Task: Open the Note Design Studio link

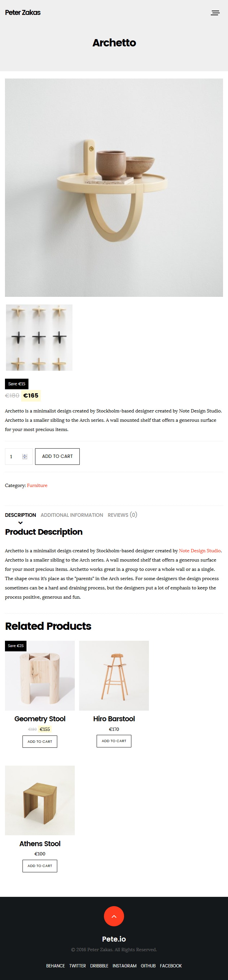Action: click(x=200, y=551)
